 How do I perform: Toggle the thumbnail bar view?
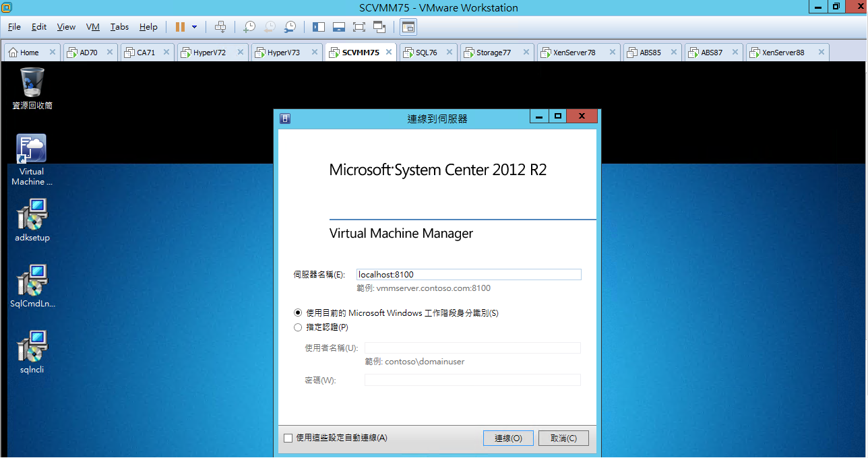click(x=339, y=27)
